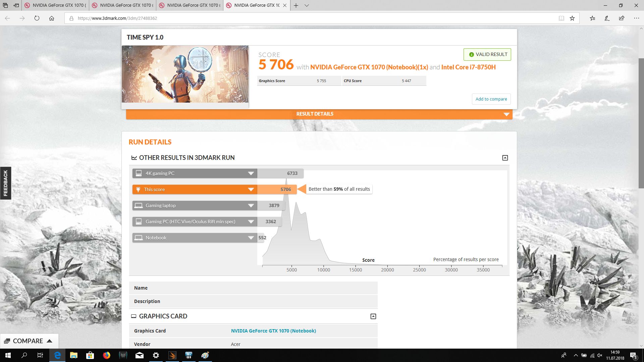Open the Intel Core i7-8750H link

click(468, 67)
